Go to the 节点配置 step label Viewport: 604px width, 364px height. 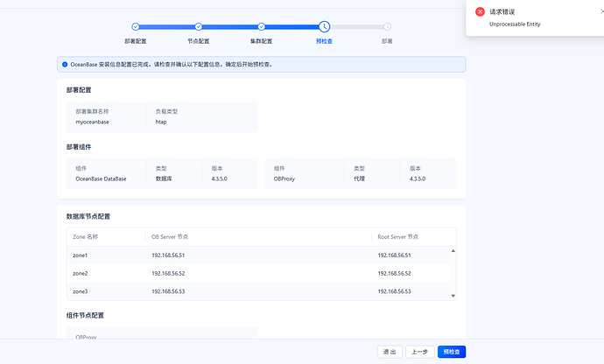pos(199,41)
